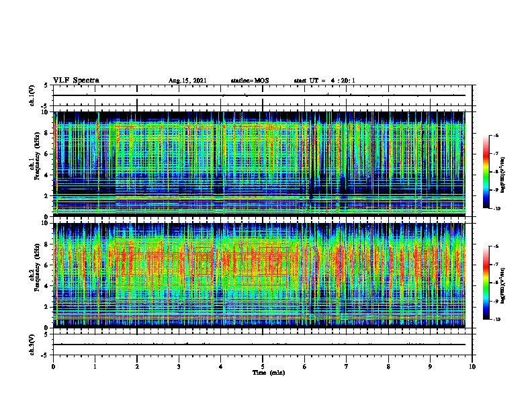Click the "-8" tick on ch.1 colorbar
Viewport: 532px width, 411px height.
[496, 172]
